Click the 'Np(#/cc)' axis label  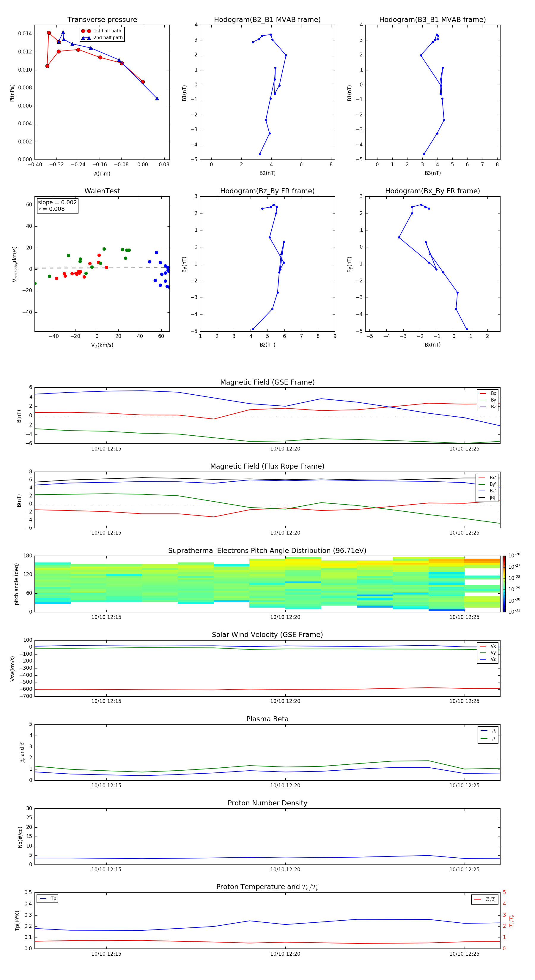point(20,837)
